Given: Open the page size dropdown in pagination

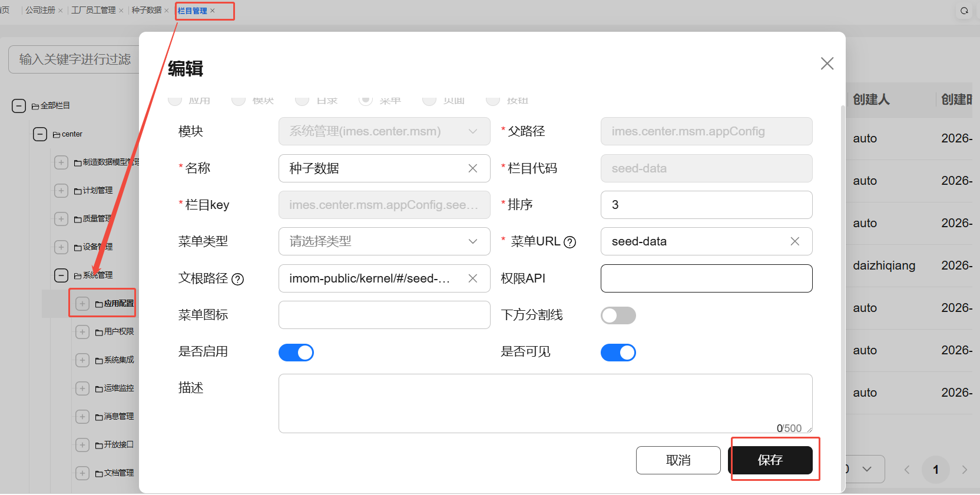Looking at the screenshot, I should click(865, 469).
